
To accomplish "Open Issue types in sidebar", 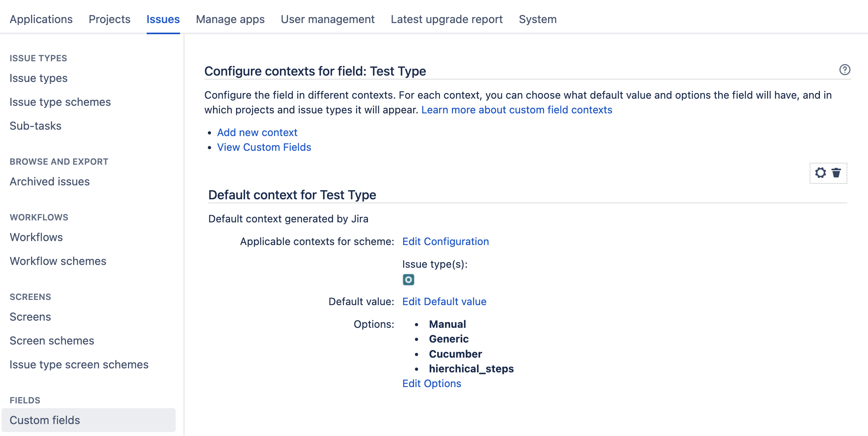I will (x=39, y=78).
